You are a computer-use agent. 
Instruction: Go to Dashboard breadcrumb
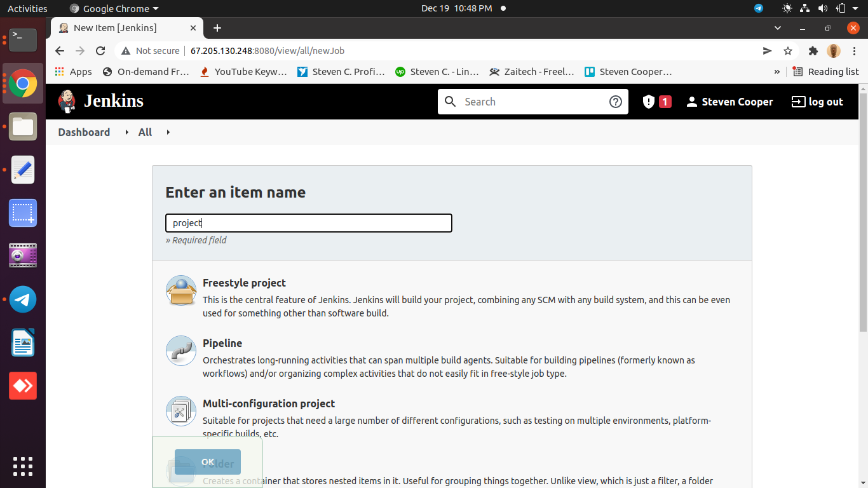click(84, 132)
